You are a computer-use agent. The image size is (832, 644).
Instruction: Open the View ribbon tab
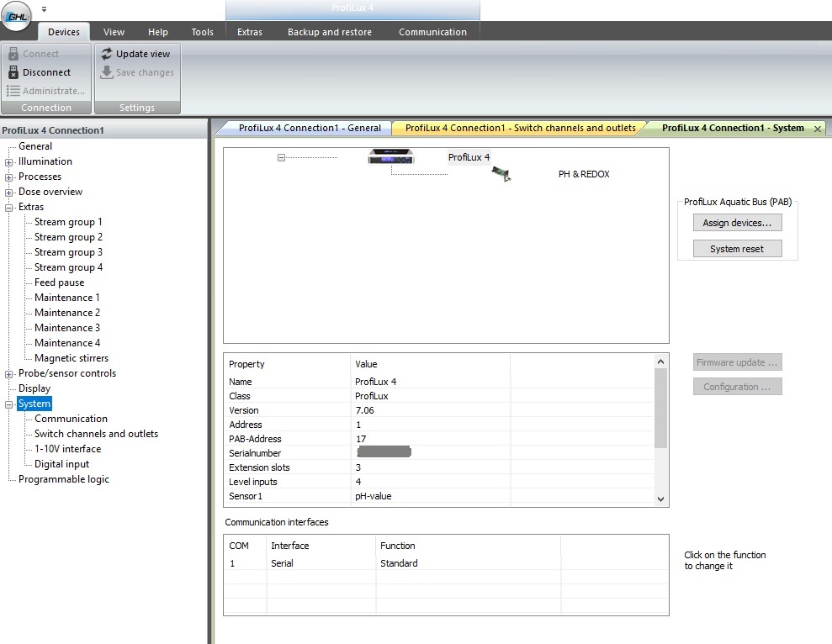click(x=114, y=32)
